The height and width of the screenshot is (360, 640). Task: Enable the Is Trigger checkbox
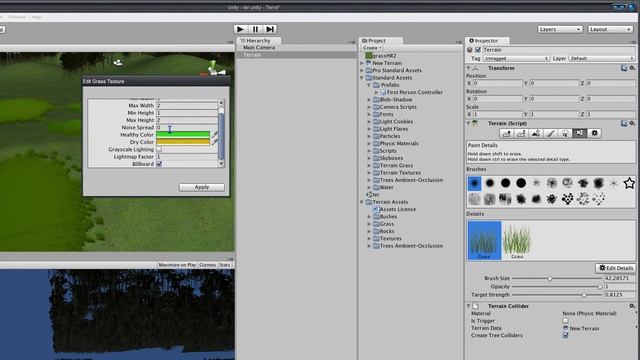[x=565, y=321]
